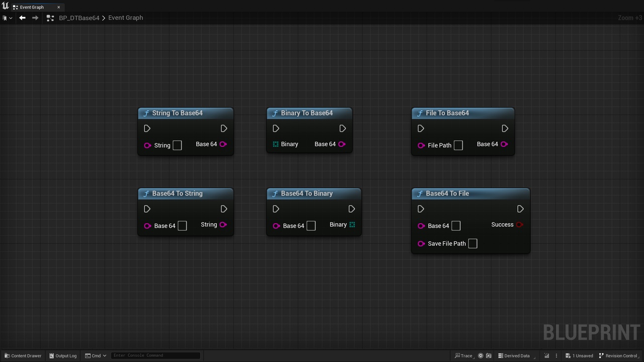Click String To Base64 input exec pin

[x=147, y=129]
